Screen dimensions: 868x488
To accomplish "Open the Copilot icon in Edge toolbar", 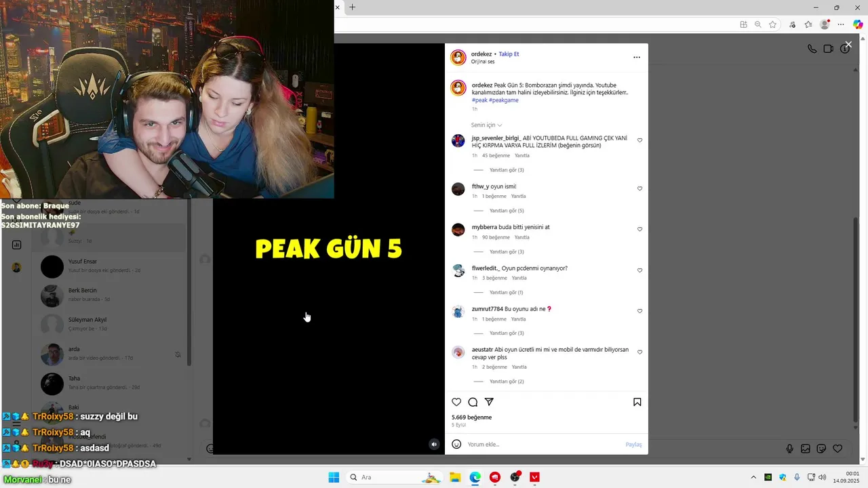I will pos(858,24).
